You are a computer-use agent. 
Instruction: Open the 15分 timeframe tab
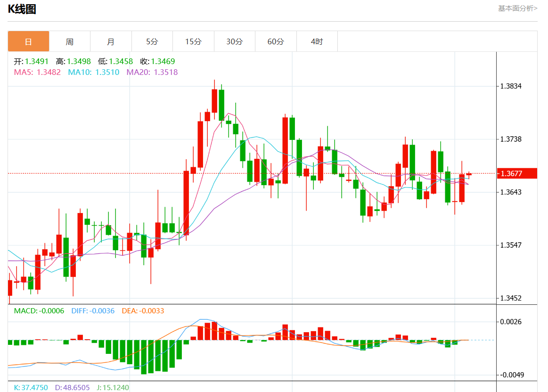(x=193, y=41)
